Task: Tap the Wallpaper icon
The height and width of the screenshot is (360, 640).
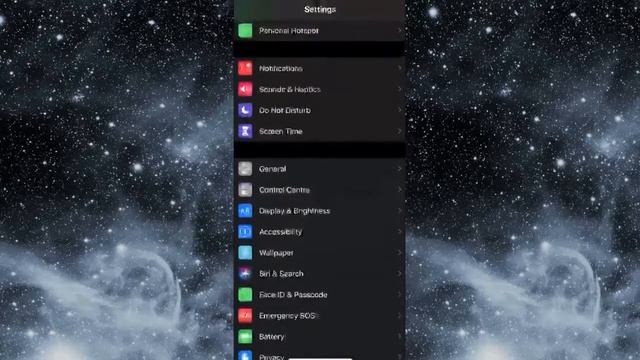Action: pos(245,253)
